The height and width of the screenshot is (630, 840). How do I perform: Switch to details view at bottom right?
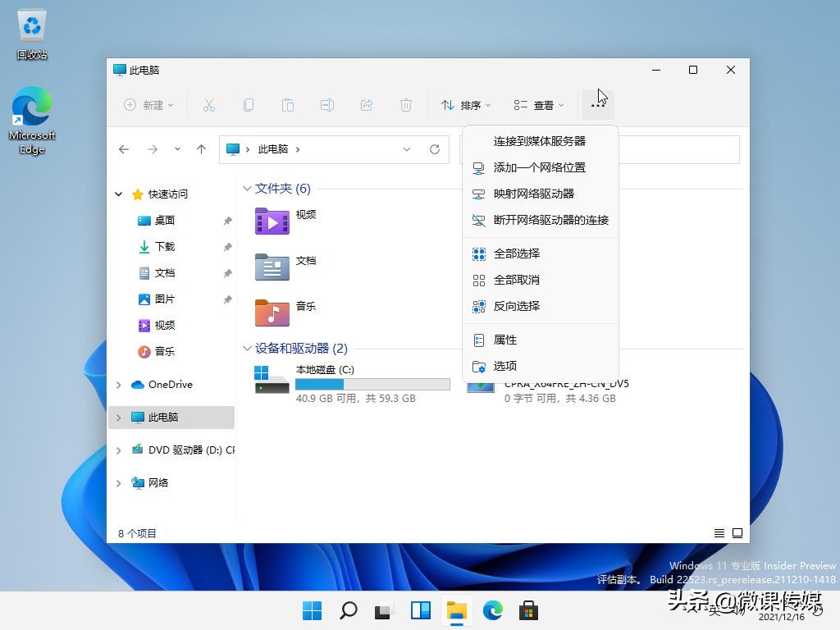pos(719,533)
